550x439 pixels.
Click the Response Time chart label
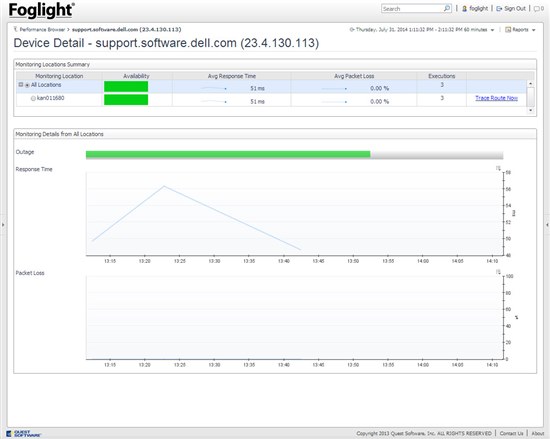coord(34,169)
